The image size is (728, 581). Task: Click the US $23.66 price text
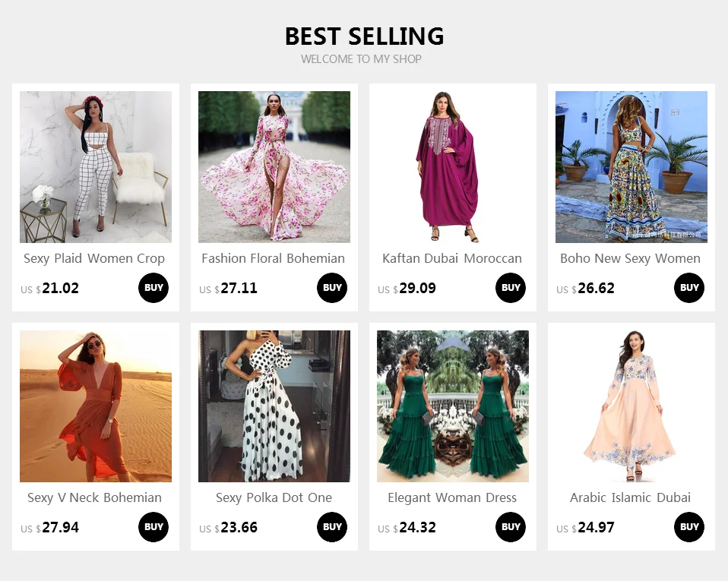pyautogui.click(x=229, y=528)
